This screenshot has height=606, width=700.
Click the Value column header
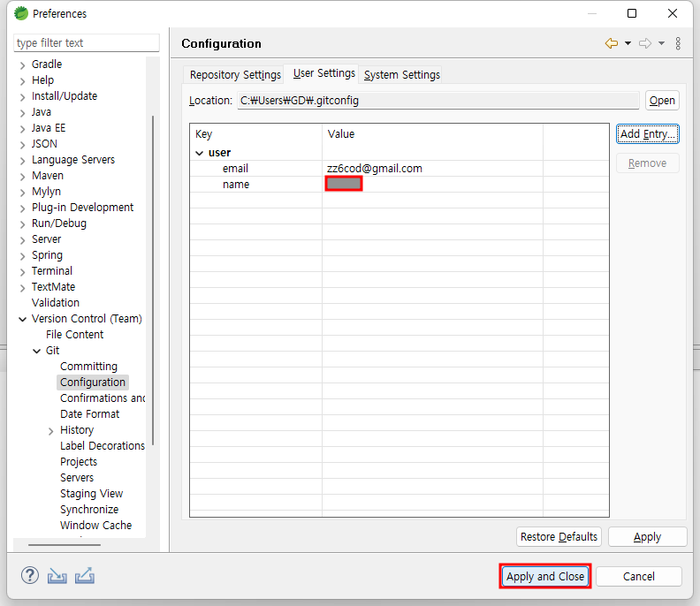pos(432,134)
